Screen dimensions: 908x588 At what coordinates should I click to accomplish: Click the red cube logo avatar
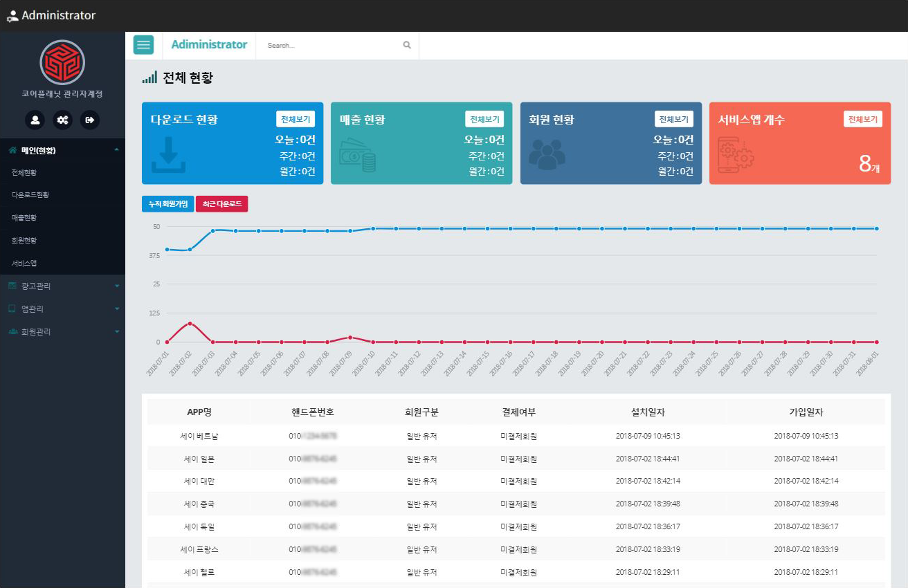click(x=62, y=62)
